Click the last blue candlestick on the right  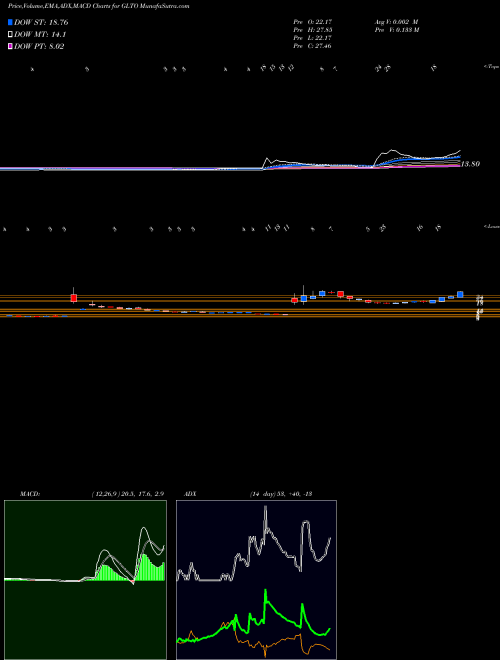click(x=460, y=295)
